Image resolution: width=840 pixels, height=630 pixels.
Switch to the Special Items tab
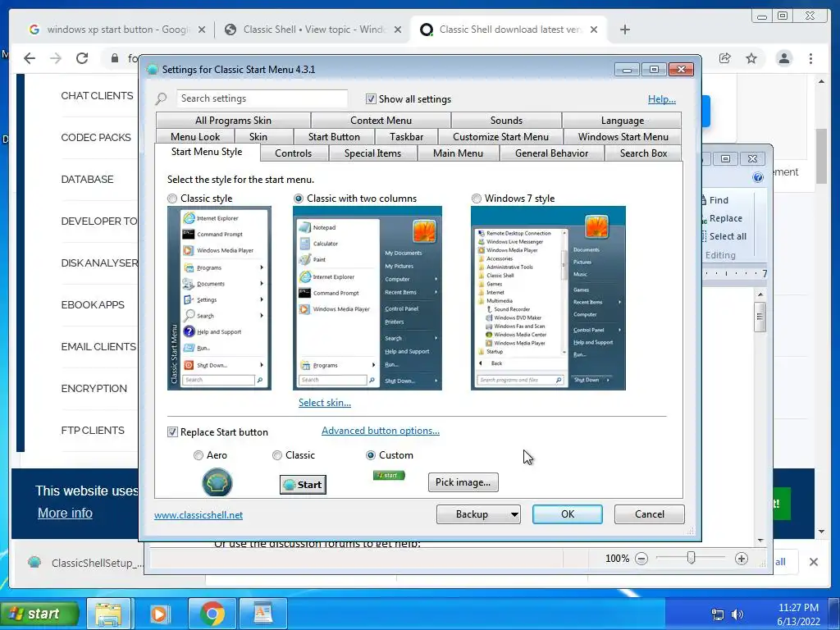coord(372,153)
